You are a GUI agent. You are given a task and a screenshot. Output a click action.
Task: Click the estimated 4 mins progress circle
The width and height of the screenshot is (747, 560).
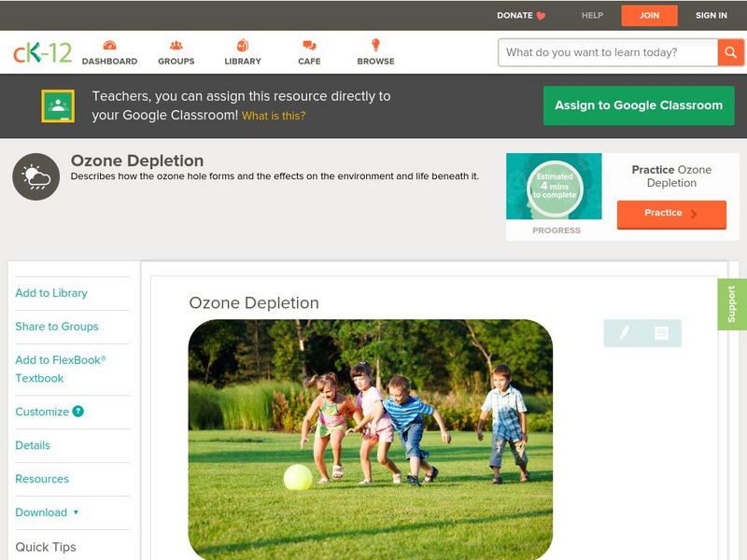[555, 188]
